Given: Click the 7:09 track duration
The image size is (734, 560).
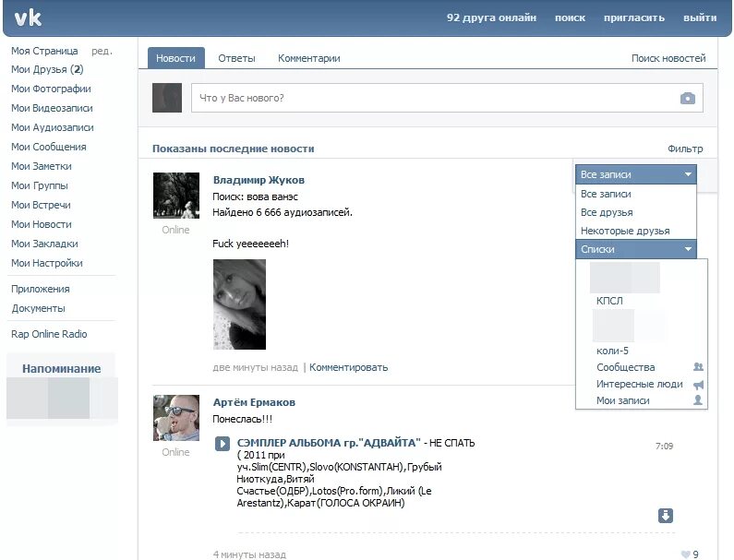Looking at the screenshot, I should 664,447.
